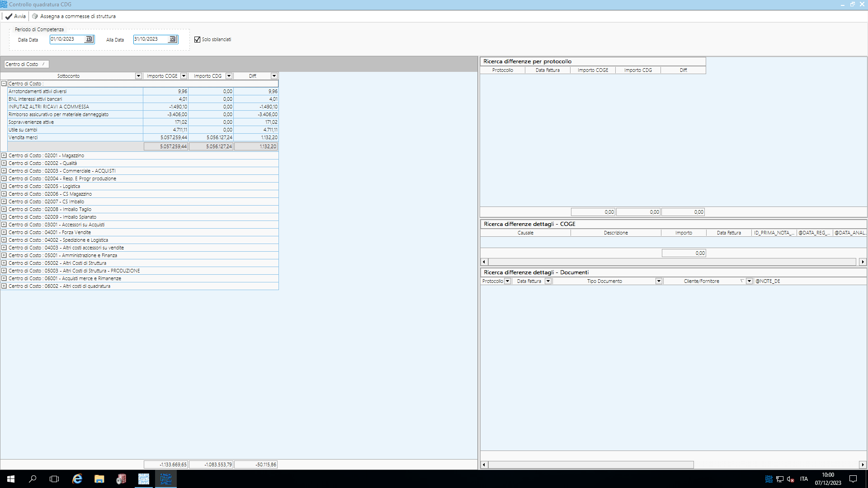Open taskbar search

33,479
